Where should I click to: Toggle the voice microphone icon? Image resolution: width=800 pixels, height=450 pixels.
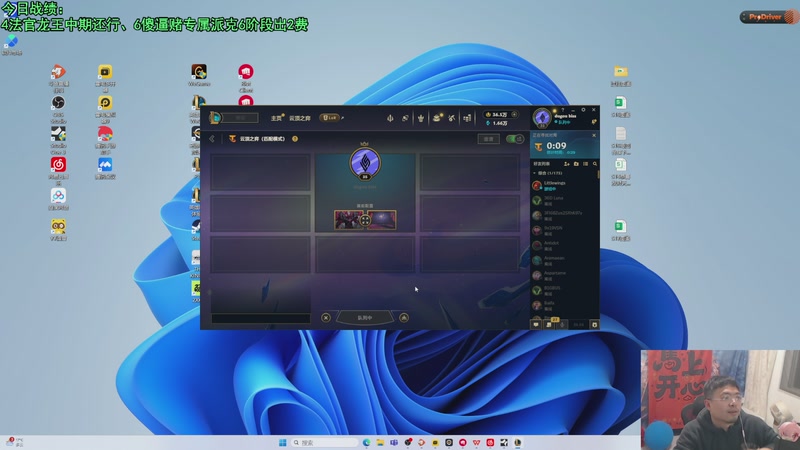562,324
